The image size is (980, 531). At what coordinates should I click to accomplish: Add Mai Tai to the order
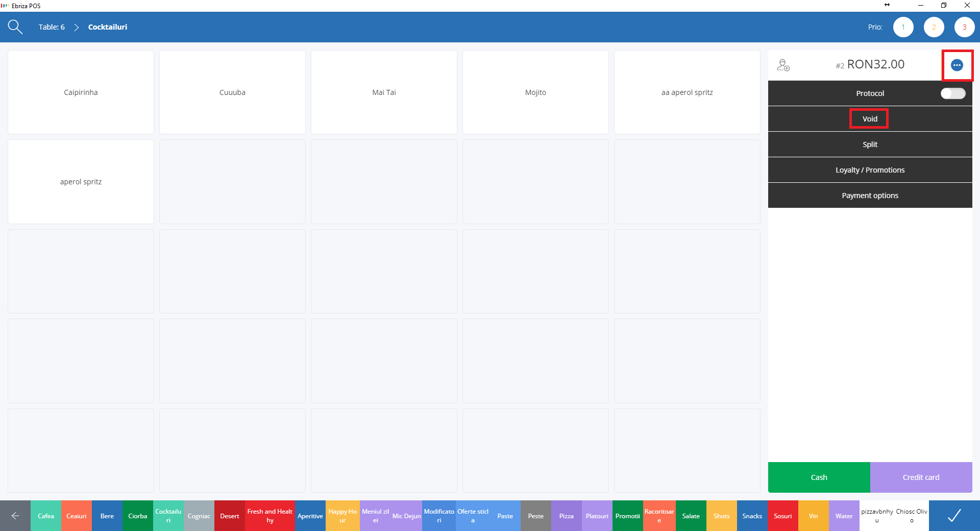[384, 92]
